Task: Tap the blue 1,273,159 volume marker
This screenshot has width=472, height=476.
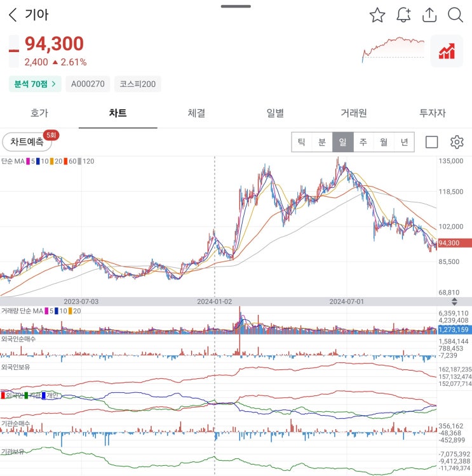Action: (x=455, y=329)
